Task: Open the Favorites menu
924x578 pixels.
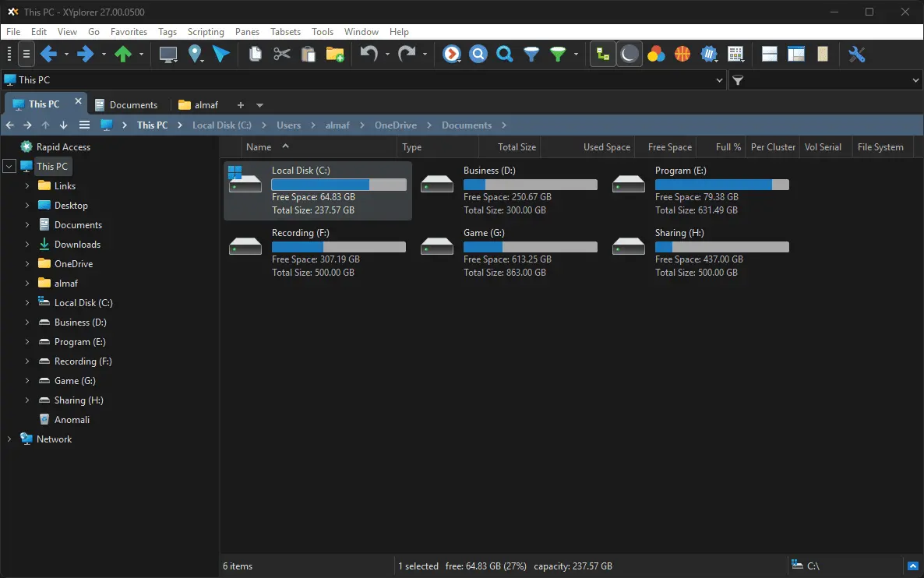Action: pos(129,32)
